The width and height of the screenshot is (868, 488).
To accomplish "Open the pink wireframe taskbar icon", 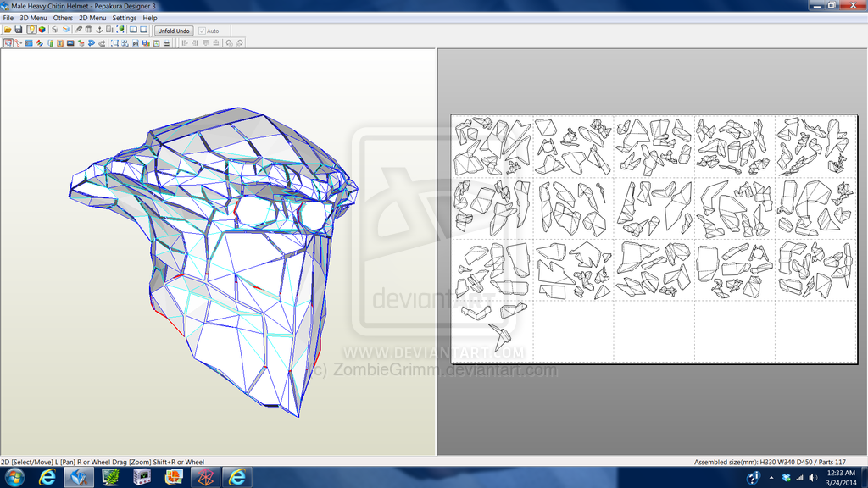I will (205, 477).
